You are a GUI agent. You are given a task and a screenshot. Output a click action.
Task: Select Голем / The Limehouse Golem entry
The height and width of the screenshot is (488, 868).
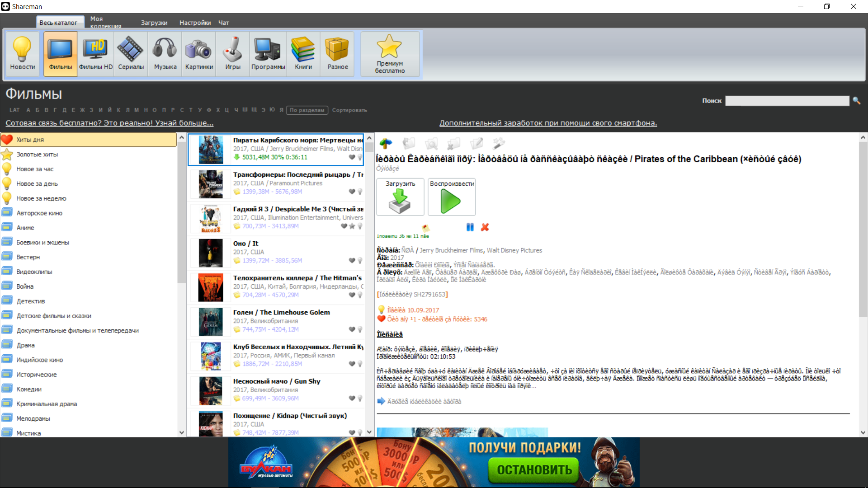[x=276, y=322]
